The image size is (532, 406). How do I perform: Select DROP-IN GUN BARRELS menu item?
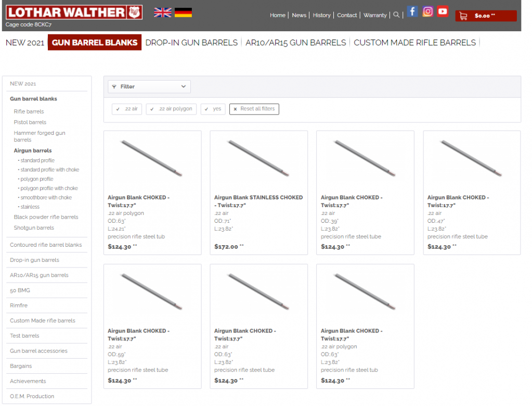click(191, 43)
